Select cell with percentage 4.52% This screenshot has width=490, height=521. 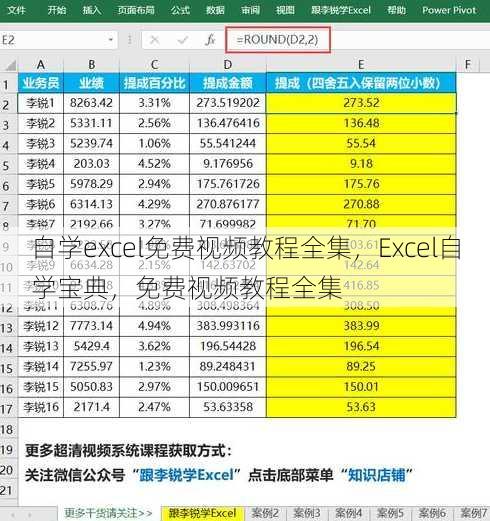pyautogui.click(x=154, y=164)
